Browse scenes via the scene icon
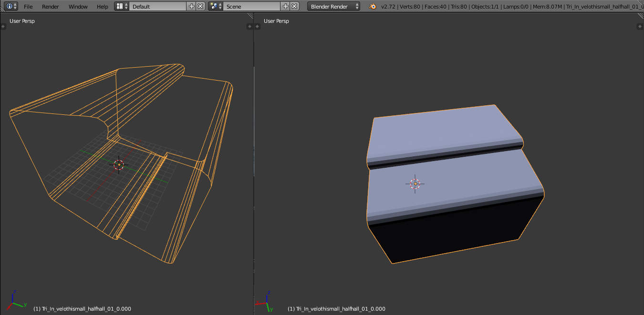Viewport: 644px width, 315px height. (216, 6)
